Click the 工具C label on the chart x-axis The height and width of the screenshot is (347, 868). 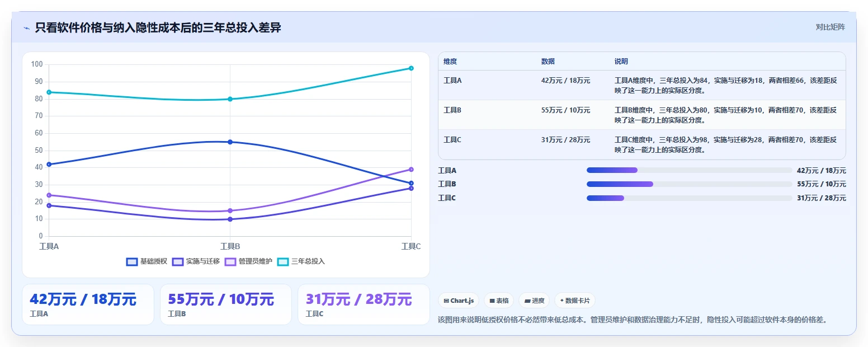(x=411, y=246)
